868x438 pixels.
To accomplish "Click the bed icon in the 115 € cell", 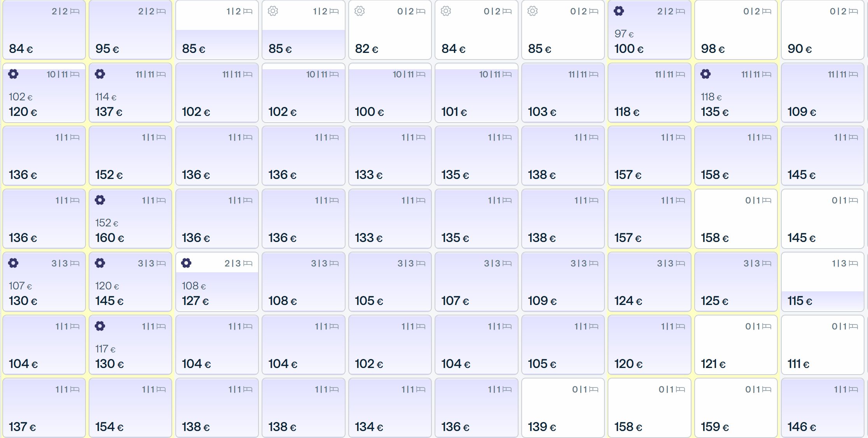I will [x=854, y=264].
